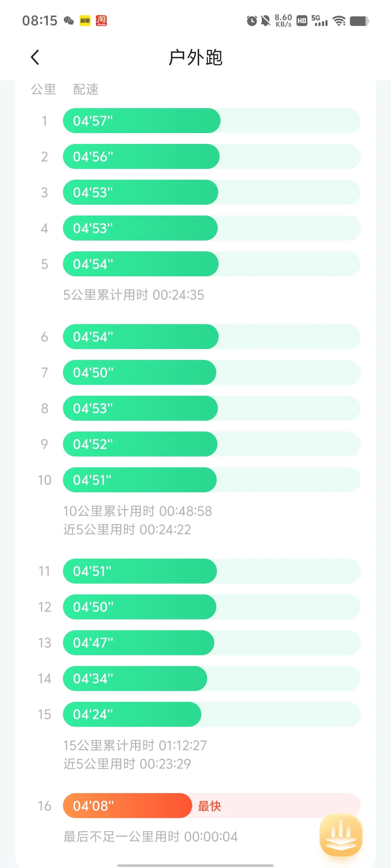Tap the 公里 column header

tap(43, 89)
